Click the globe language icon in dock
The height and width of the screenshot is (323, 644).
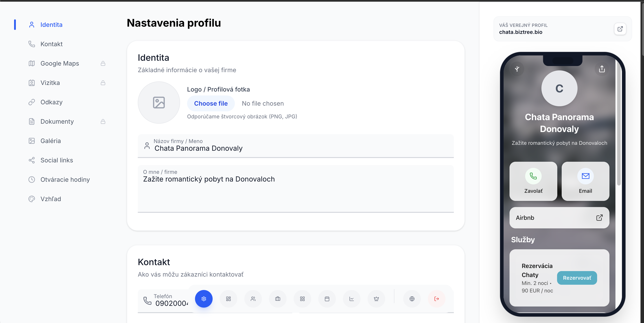pos(412,299)
